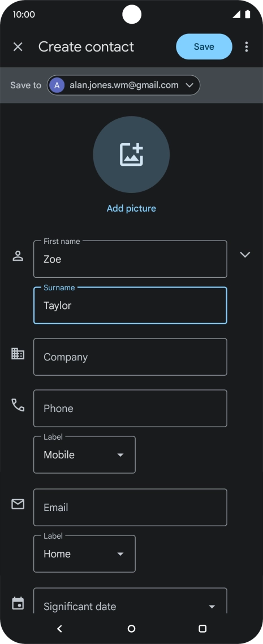Viewport: 263px width, 644px height.
Task: Focus the Company input field
Action: point(130,357)
